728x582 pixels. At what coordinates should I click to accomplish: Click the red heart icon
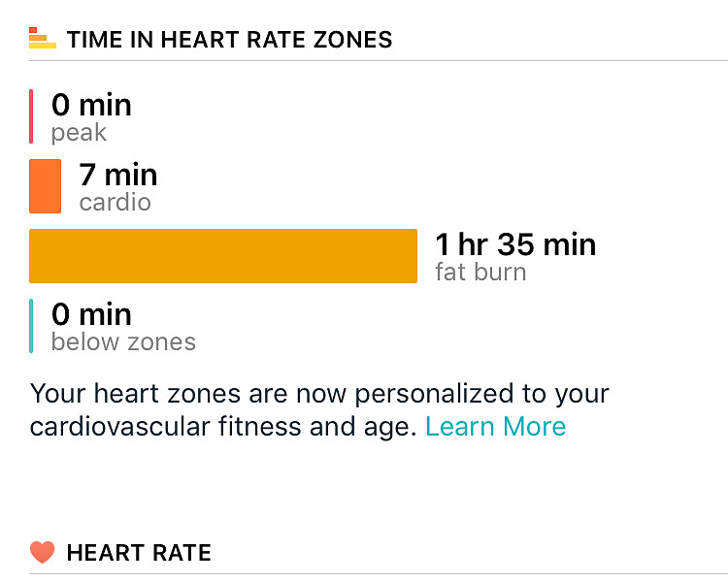[x=43, y=552]
